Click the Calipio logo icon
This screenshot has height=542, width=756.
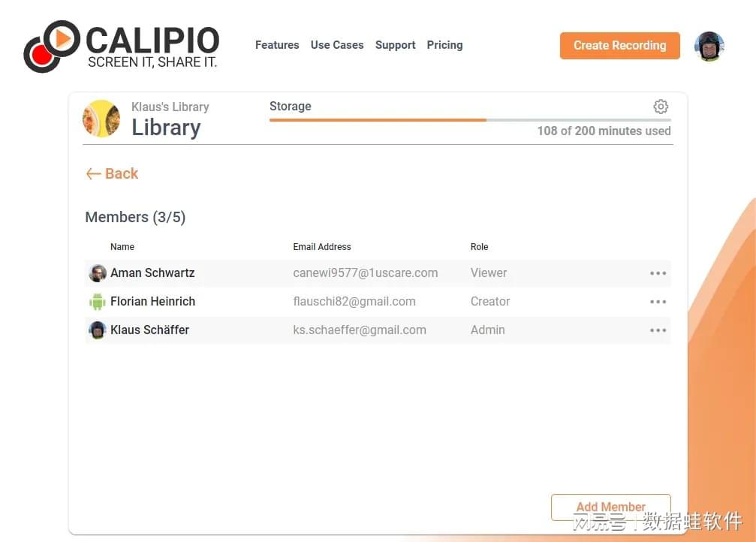pyautogui.click(x=51, y=46)
